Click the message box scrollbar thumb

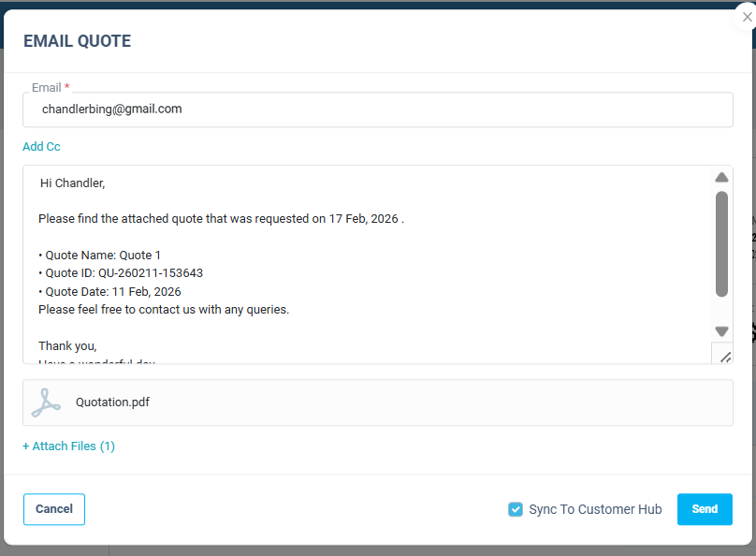[721, 243]
